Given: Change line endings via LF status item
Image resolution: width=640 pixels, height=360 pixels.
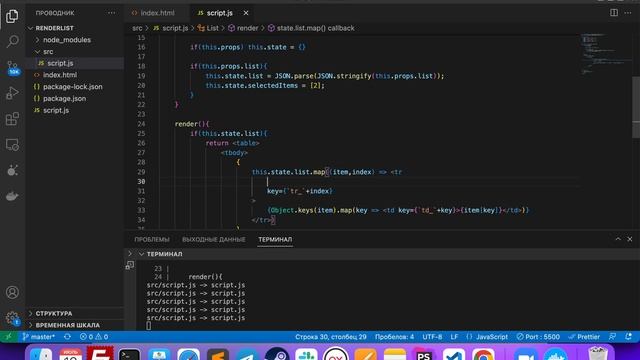Looking at the screenshot, I should 454,337.
